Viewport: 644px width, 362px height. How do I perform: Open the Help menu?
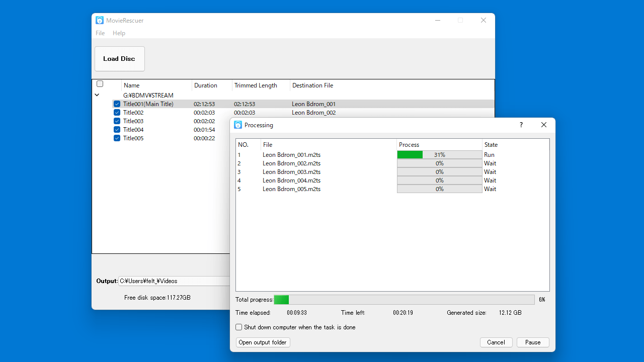click(119, 33)
